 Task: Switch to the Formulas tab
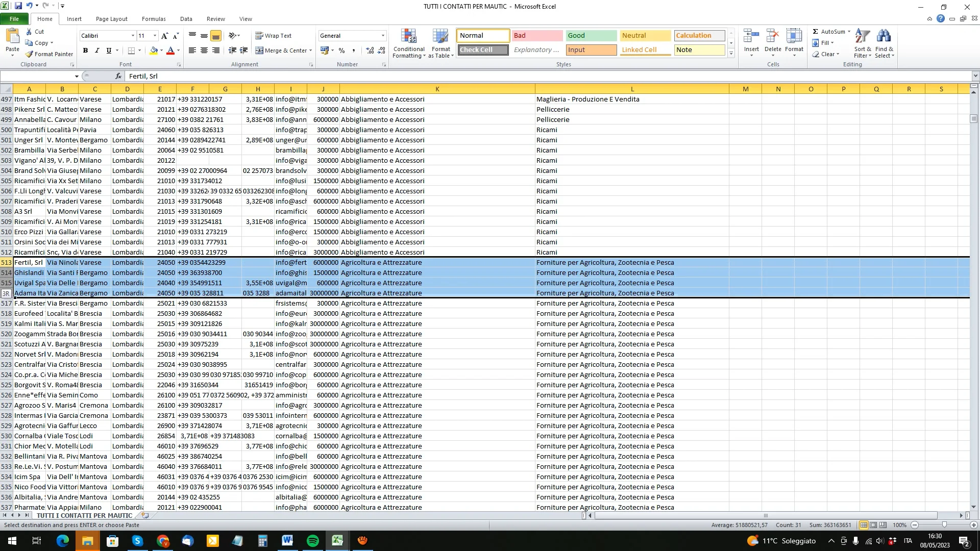(x=154, y=19)
